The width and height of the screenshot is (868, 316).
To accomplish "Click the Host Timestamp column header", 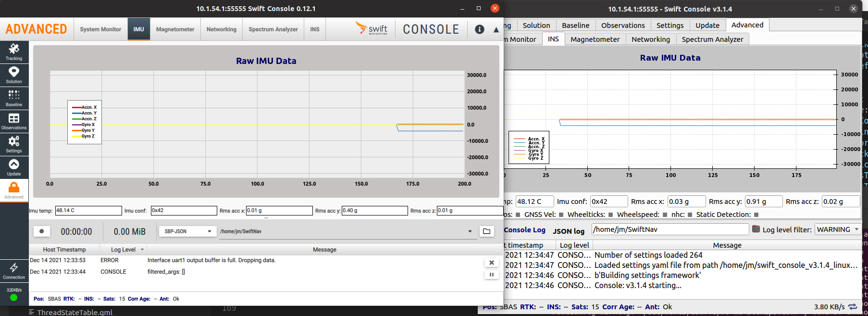I will coord(64,250).
